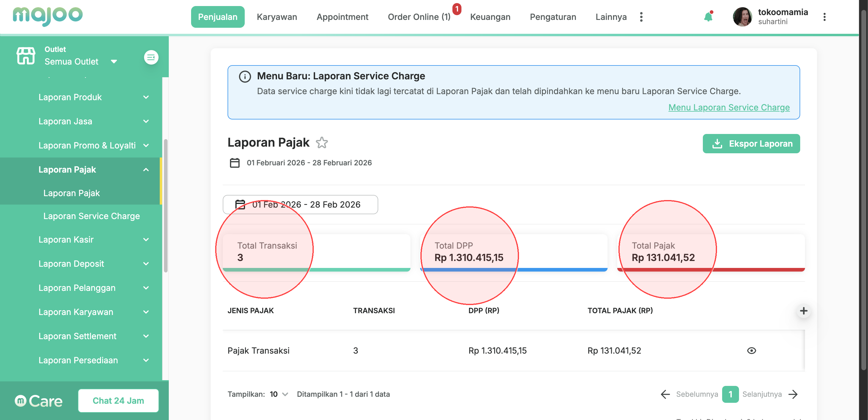Open the Order Online menu
This screenshot has height=420, width=868.
(419, 17)
